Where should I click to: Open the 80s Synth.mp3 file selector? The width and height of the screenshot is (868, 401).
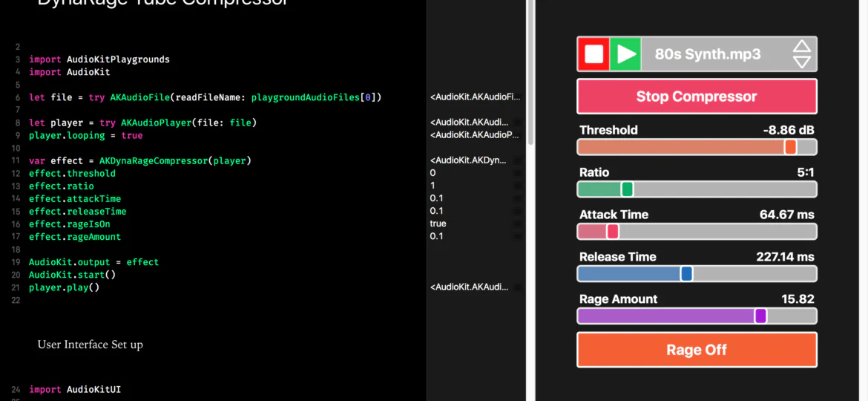tap(708, 54)
